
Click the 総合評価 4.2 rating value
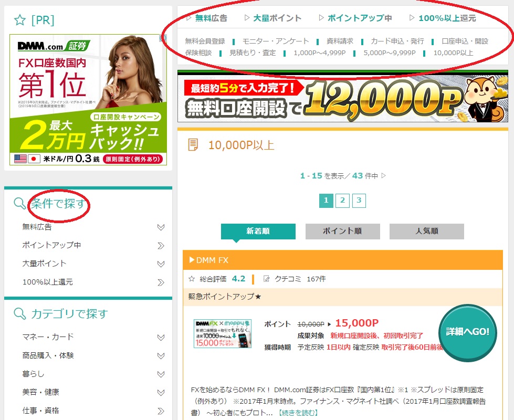(x=238, y=279)
